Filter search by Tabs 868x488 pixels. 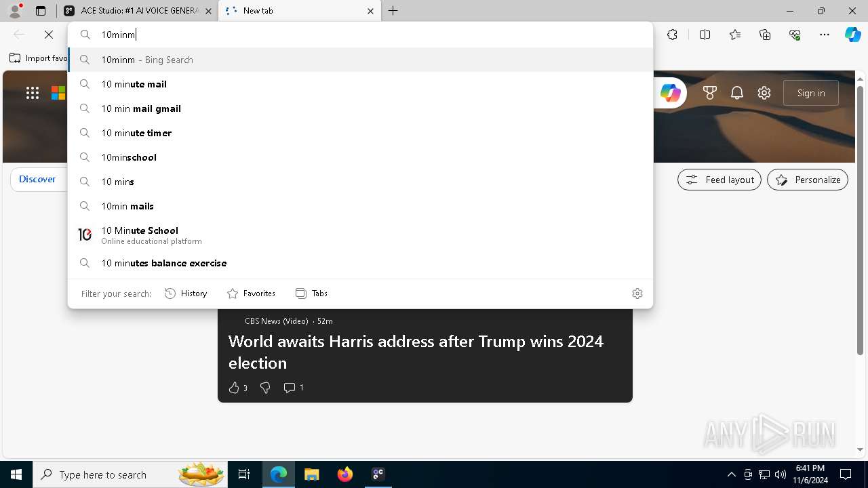[x=311, y=293]
